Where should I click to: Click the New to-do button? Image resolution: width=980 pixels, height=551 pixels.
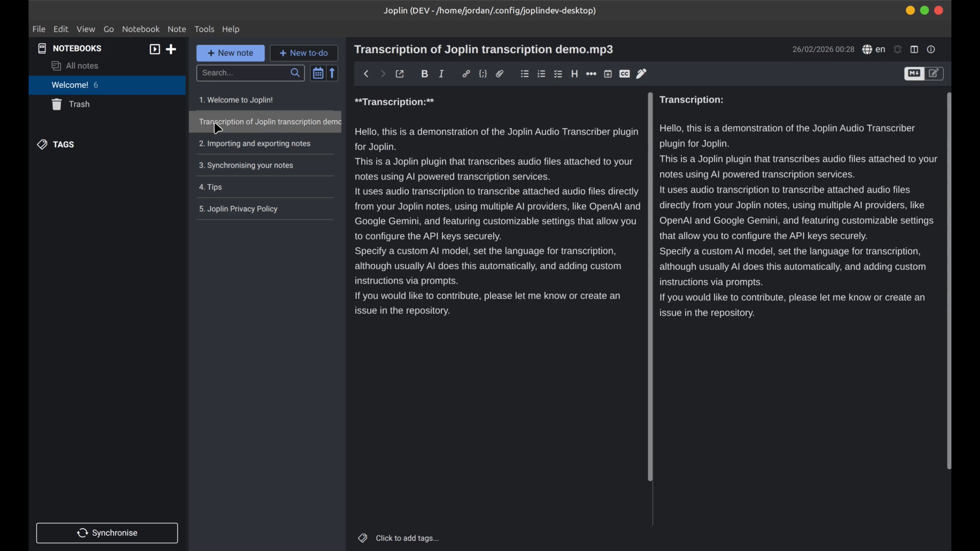point(304,53)
